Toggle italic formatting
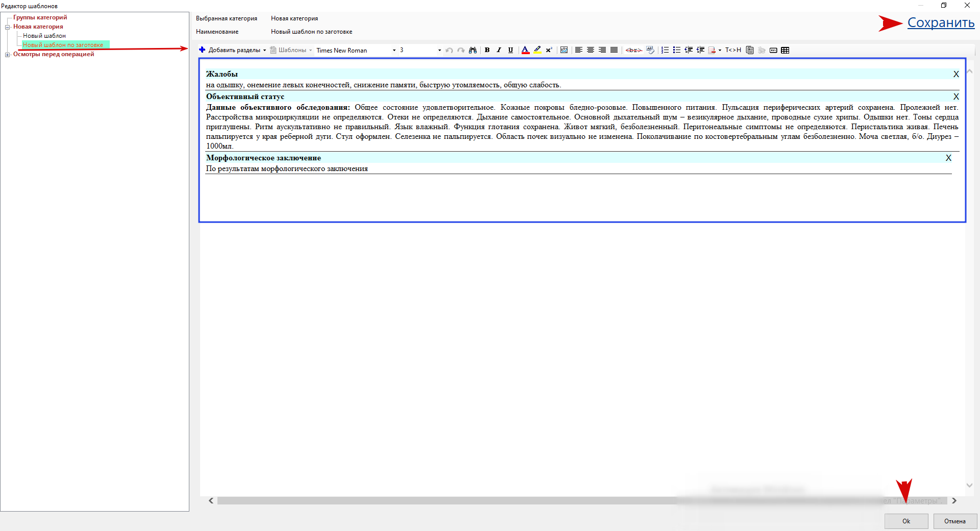 click(499, 50)
